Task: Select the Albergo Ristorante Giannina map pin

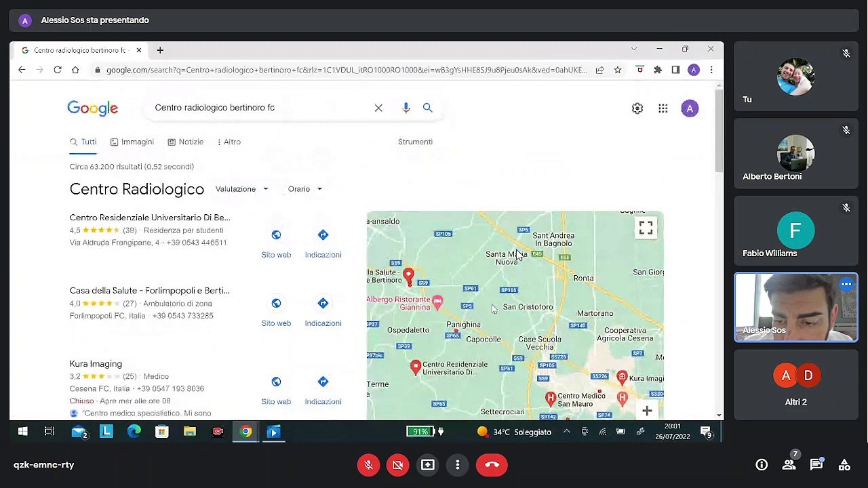Action: pos(437,302)
